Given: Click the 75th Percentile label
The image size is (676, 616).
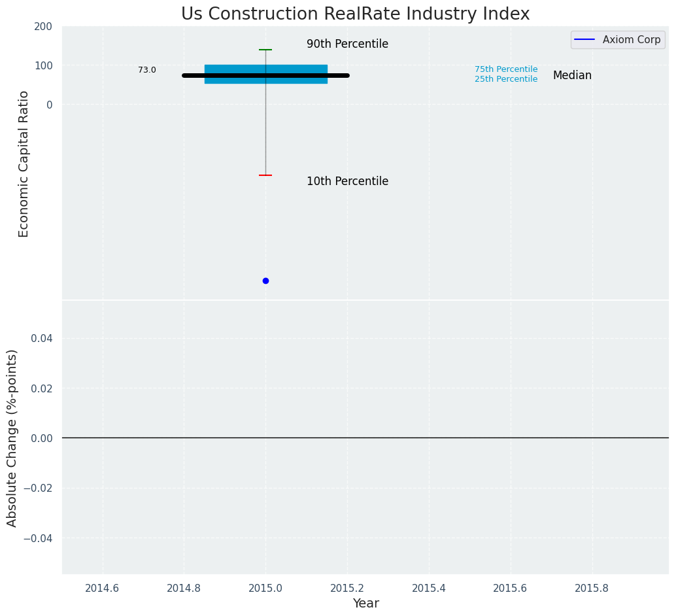Looking at the screenshot, I should (x=506, y=69).
